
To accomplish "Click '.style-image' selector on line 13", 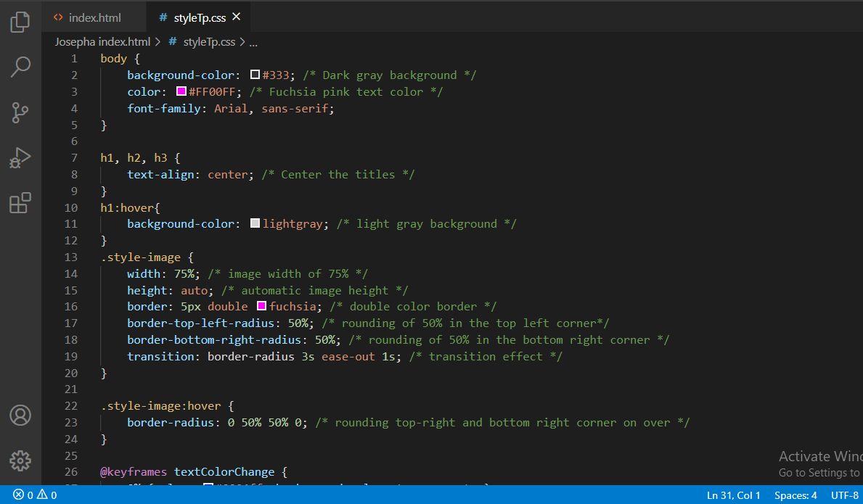I will (x=140, y=257).
